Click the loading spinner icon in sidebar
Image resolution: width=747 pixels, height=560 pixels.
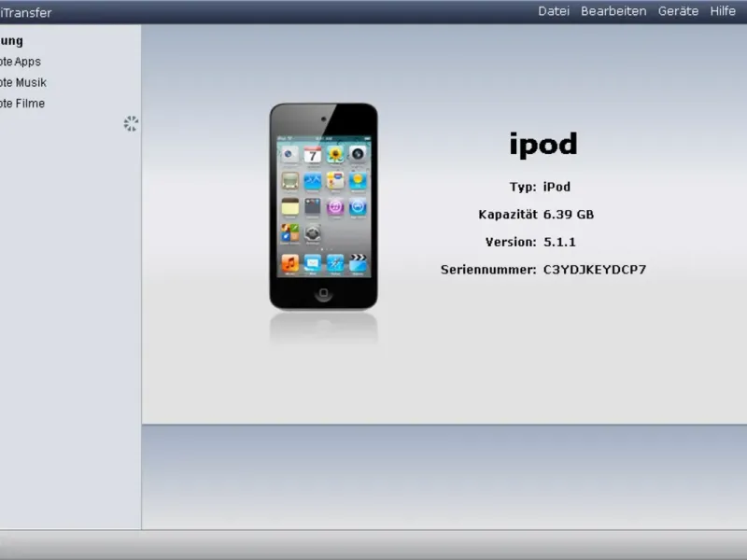click(131, 124)
